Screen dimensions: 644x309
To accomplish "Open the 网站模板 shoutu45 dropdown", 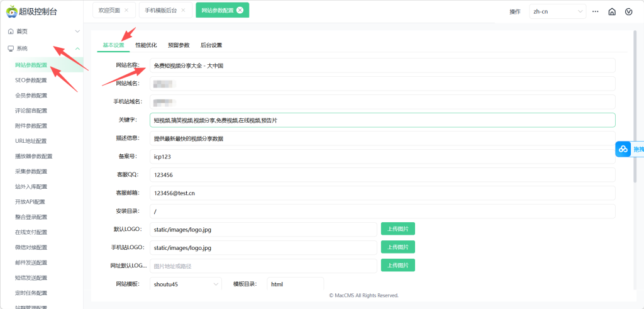I will (185, 284).
